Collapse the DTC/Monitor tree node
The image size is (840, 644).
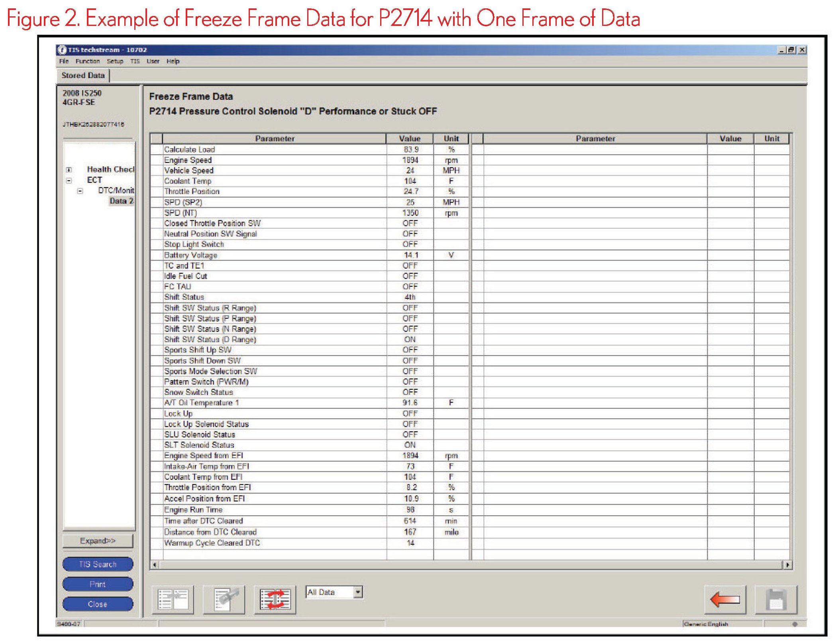click(80, 191)
